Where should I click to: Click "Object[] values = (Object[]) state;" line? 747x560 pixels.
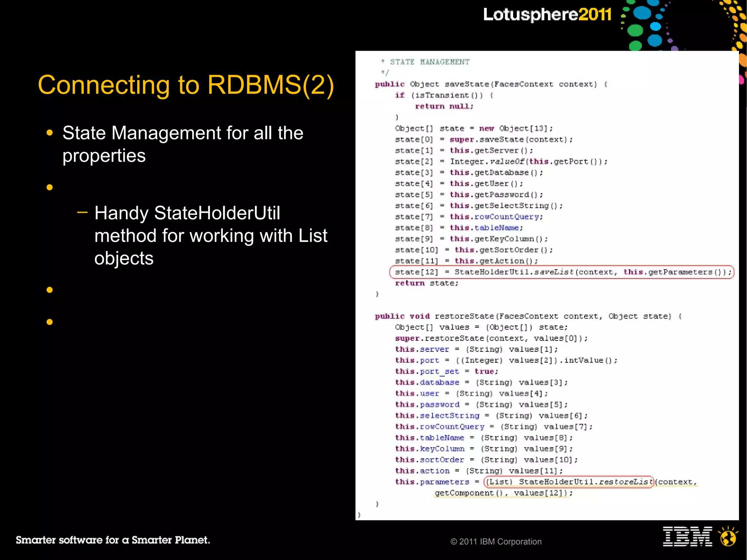(x=481, y=327)
